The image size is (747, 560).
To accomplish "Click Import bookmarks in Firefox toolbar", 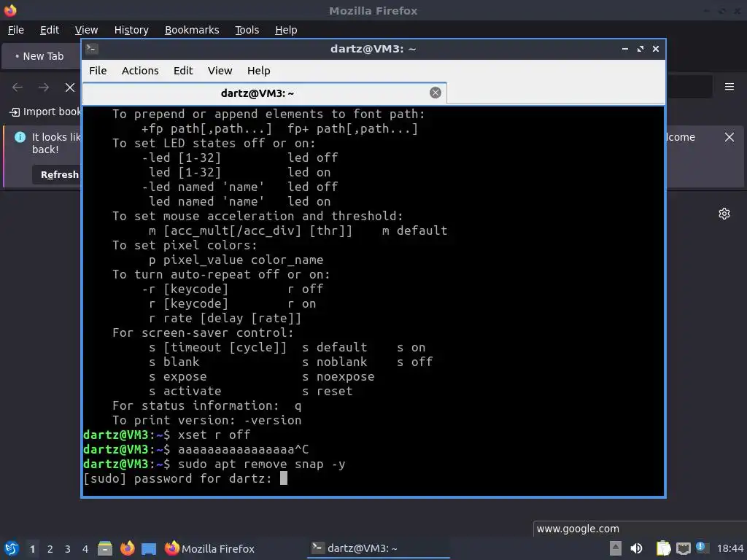I will pyautogui.click(x=45, y=112).
